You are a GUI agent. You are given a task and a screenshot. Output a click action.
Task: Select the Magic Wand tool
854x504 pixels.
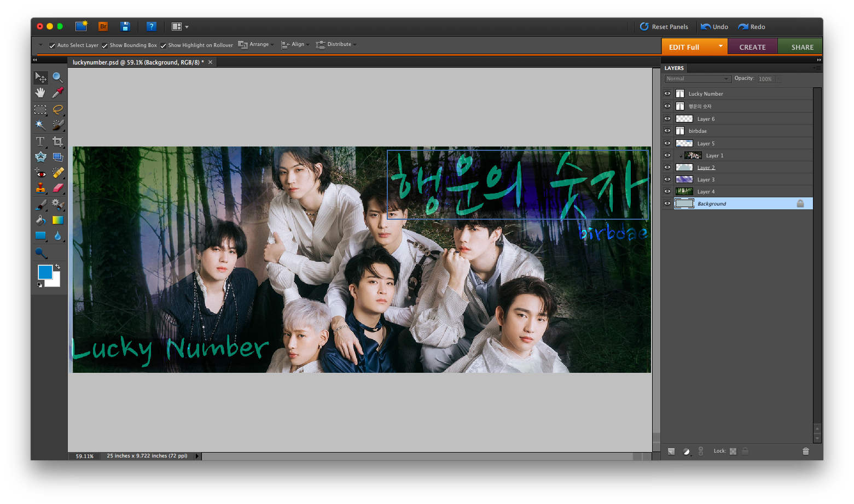pyautogui.click(x=40, y=125)
